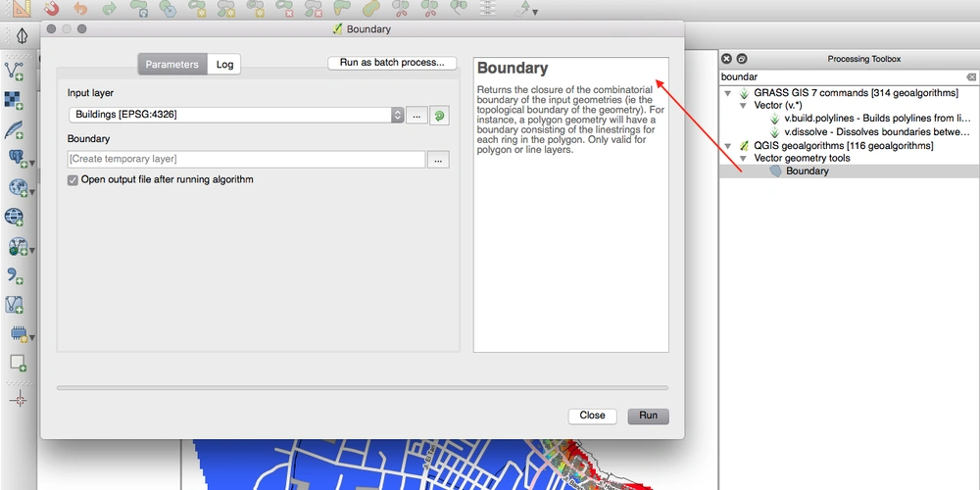The width and height of the screenshot is (980, 490).
Task: Select the Split Parts scissors tool
Action: click(x=429, y=8)
